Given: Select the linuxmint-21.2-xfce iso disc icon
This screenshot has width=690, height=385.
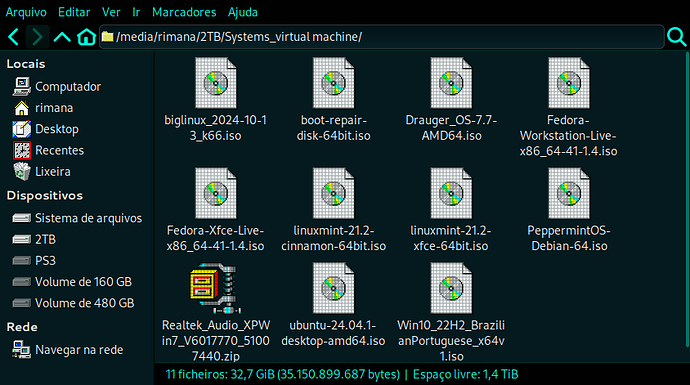Looking at the screenshot, I should point(451,193).
